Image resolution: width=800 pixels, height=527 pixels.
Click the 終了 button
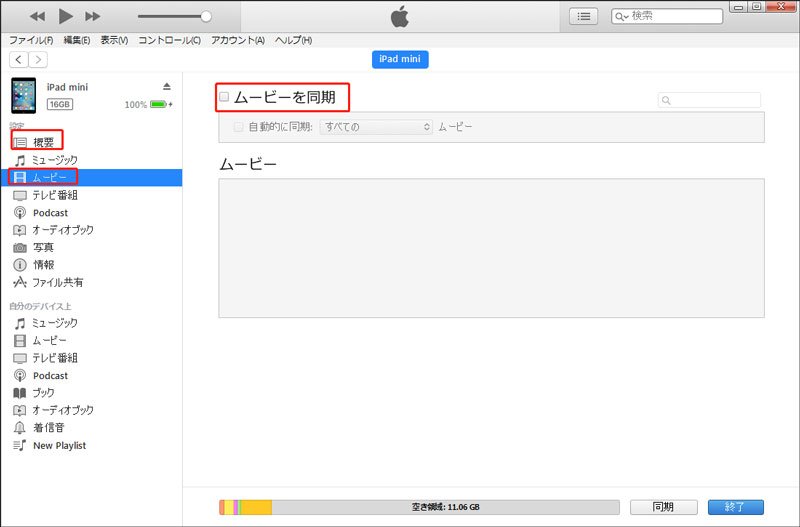coord(736,507)
